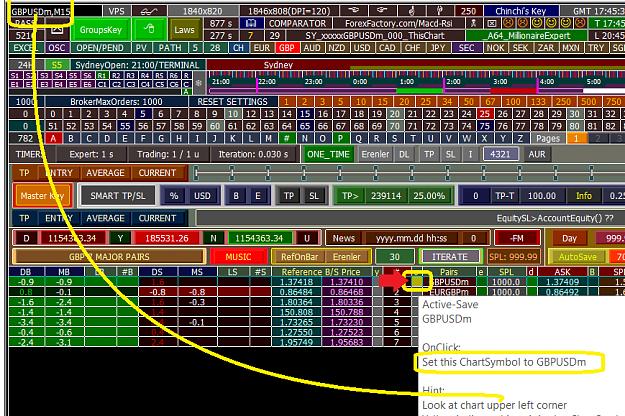Click the left-pointing hand icon
This screenshot has height=416, width=625.
point(354,11)
